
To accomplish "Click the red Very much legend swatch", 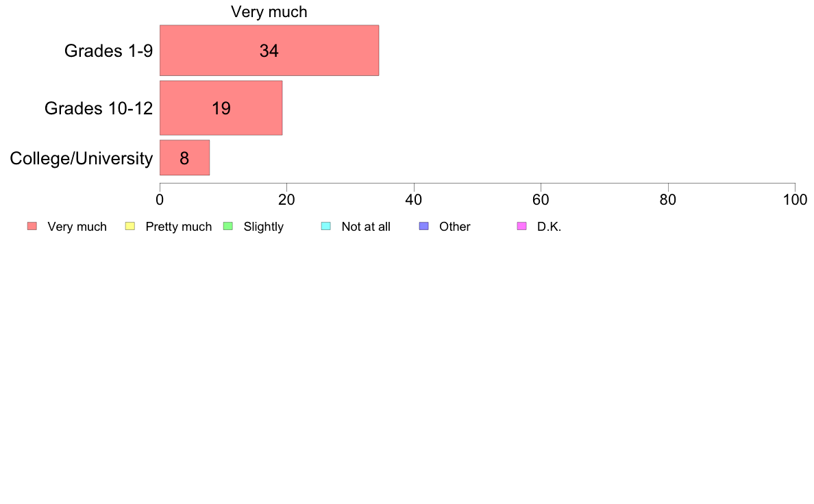I will point(32,226).
